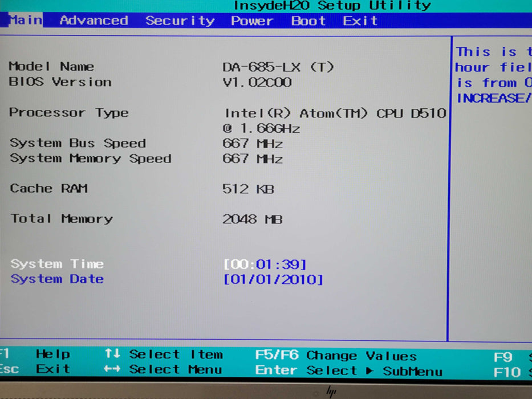Click the System Date label
This screenshot has height=399, width=532.
(x=57, y=279)
